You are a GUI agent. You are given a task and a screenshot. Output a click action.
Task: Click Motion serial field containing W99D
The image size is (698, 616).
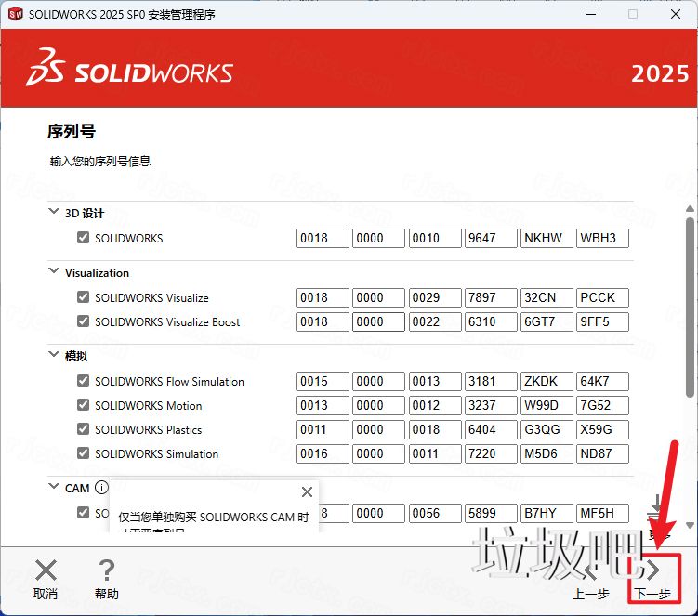click(547, 405)
